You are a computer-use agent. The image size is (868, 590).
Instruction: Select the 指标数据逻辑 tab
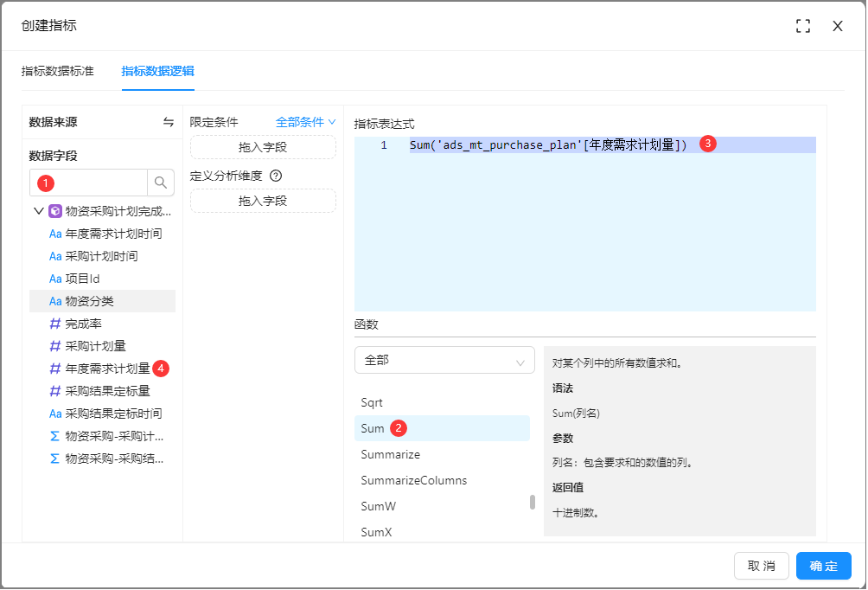[157, 71]
